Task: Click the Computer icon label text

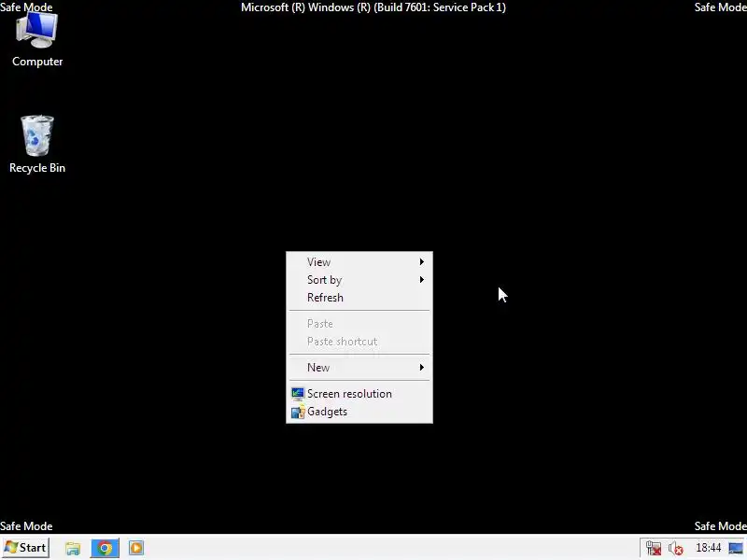Action: click(37, 62)
